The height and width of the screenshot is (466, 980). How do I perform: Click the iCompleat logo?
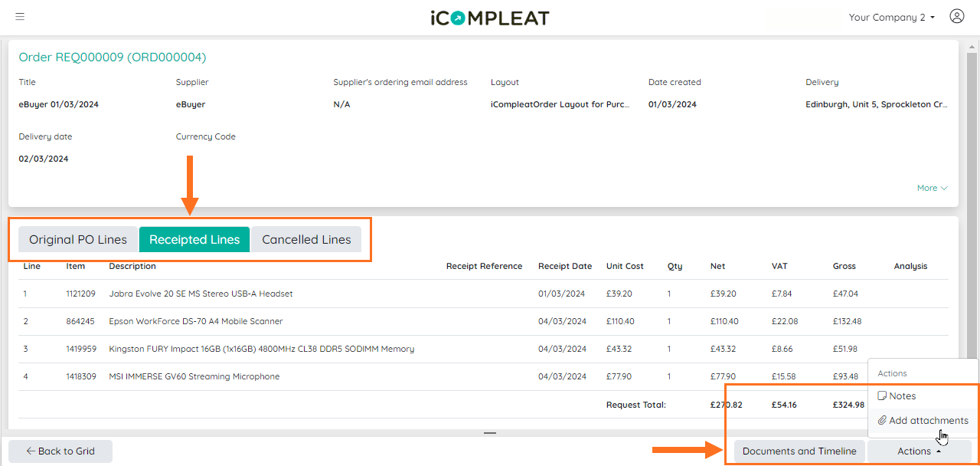pos(489,18)
